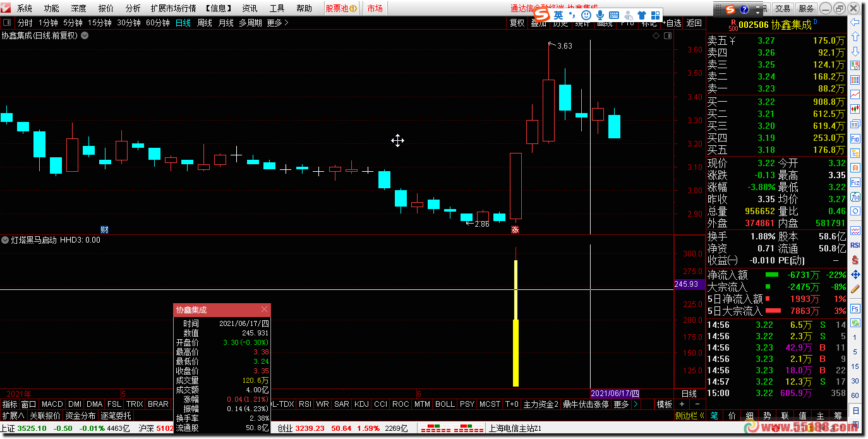Image resolution: width=868 pixels, height=439 pixels.
Task: Click the 返回 button
Action: [x=694, y=23]
